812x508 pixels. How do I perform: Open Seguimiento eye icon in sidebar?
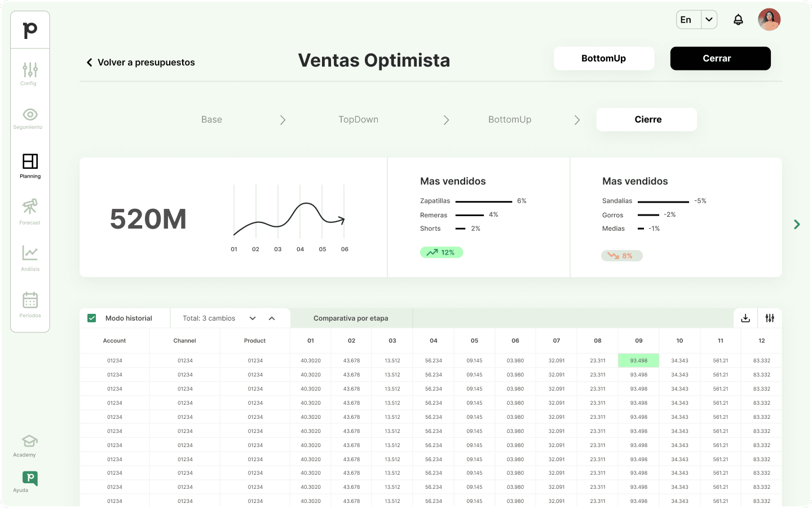click(x=30, y=115)
